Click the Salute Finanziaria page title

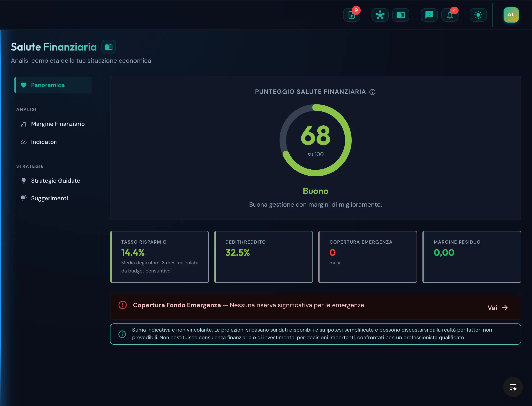[54, 47]
